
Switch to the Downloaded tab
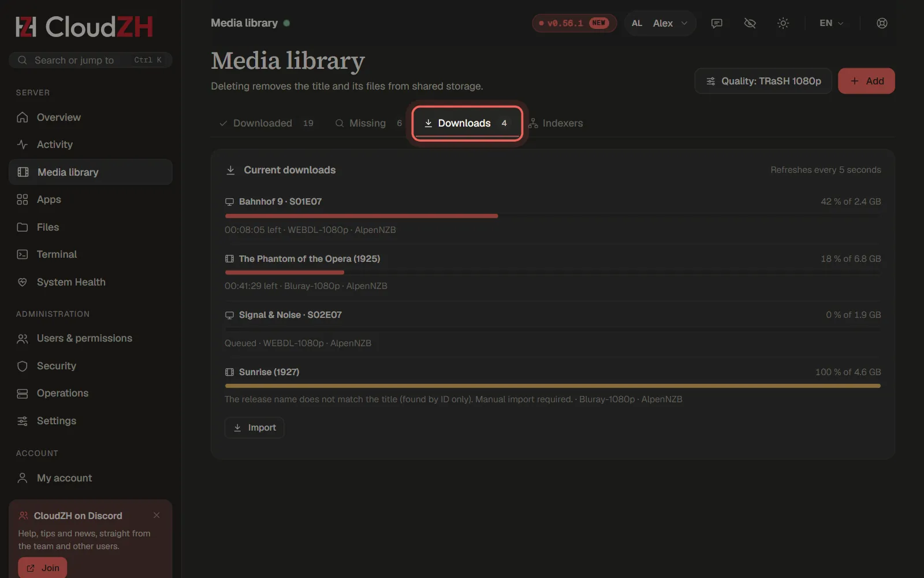point(266,123)
